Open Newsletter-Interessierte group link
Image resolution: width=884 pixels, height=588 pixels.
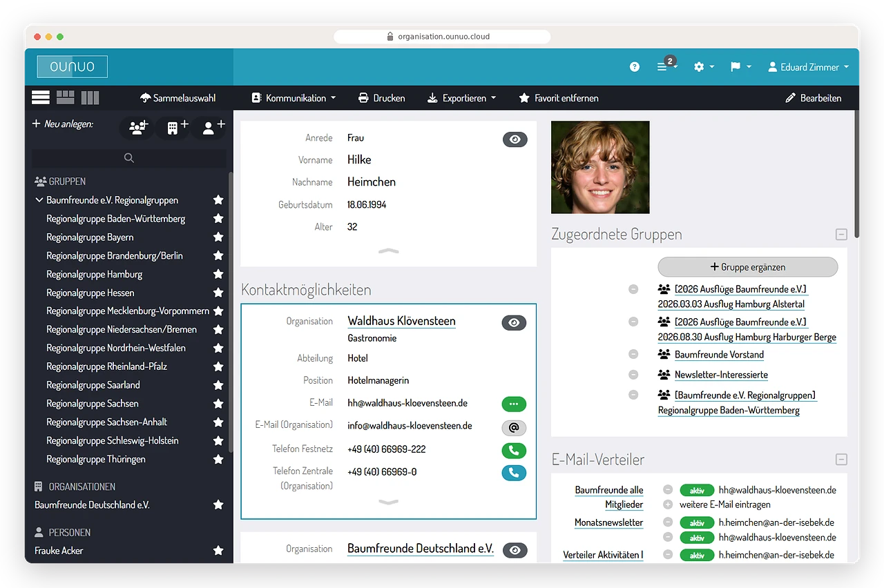pyautogui.click(x=721, y=375)
